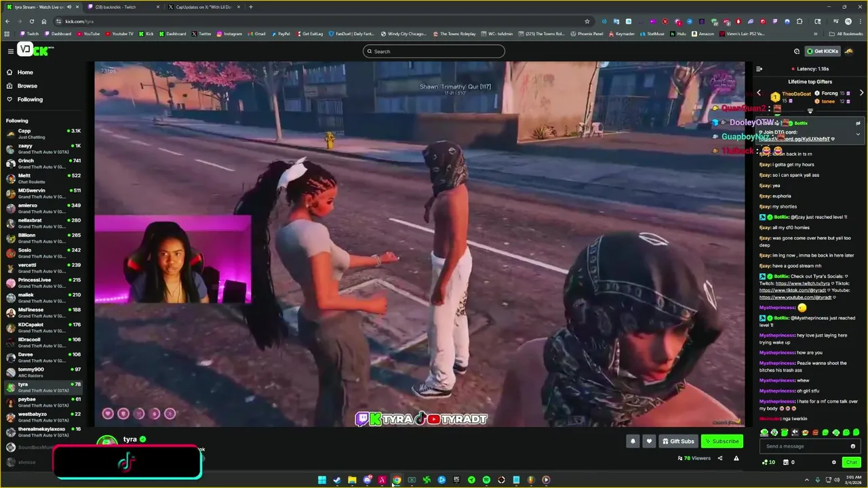Click the Gift Subs button
The image size is (868, 488).
pyautogui.click(x=678, y=441)
